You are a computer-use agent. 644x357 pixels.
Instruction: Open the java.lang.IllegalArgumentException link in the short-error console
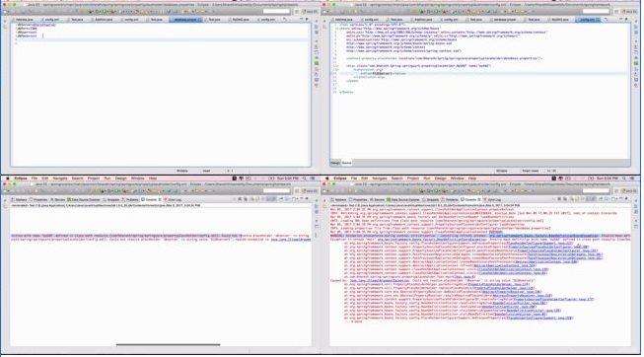(x=290, y=239)
